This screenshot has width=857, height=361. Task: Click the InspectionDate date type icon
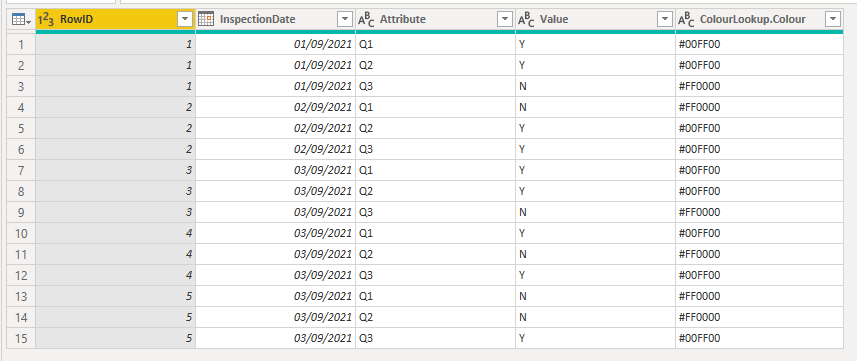(x=206, y=20)
